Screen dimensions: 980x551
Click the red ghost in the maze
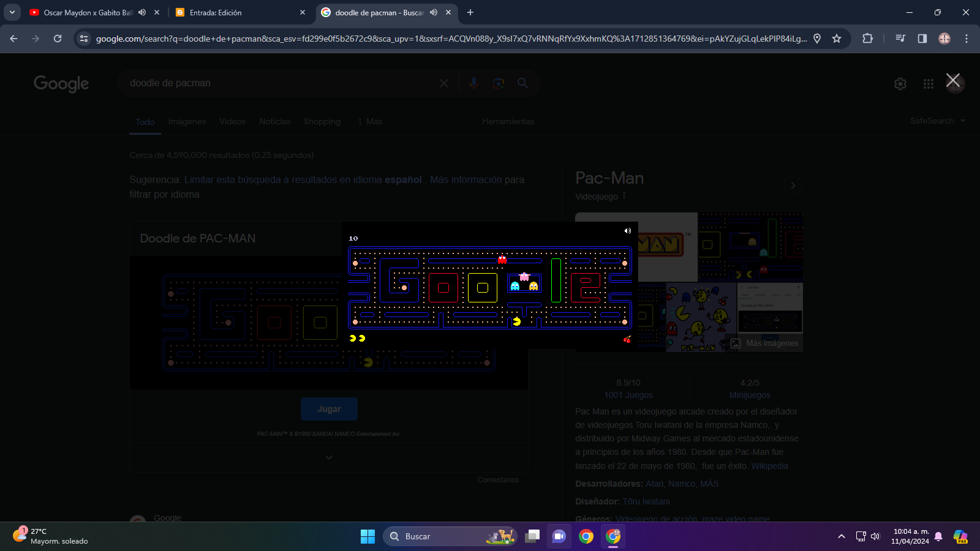click(x=502, y=260)
